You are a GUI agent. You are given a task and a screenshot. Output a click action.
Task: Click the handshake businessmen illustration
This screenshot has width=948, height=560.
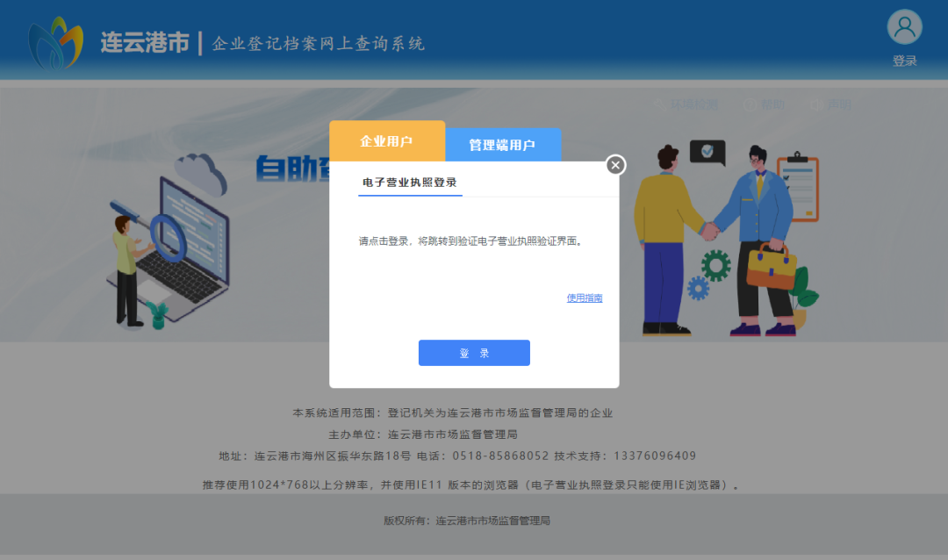720,237
